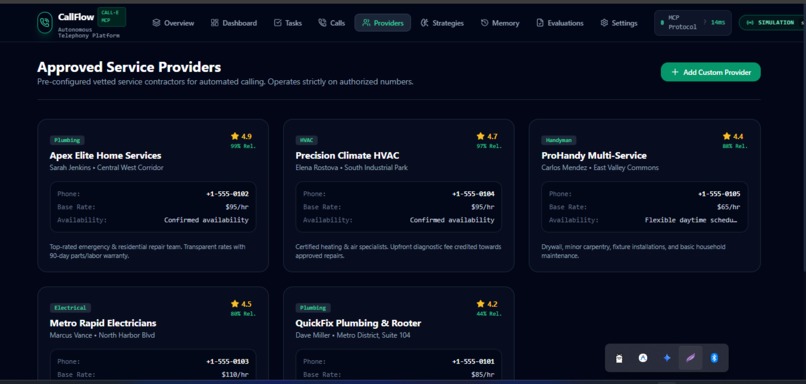Switch to the Memory tab

500,23
